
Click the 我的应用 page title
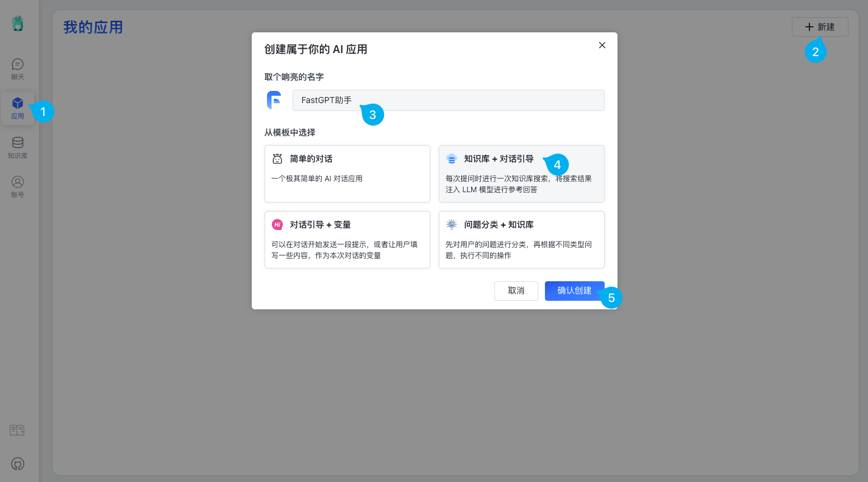(93, 27)
